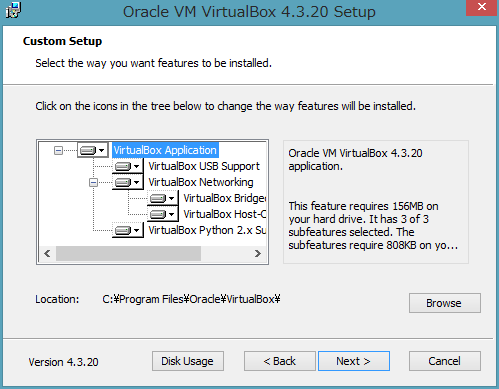Click the VirtualBox Networking drive icon

coord(123,182)
